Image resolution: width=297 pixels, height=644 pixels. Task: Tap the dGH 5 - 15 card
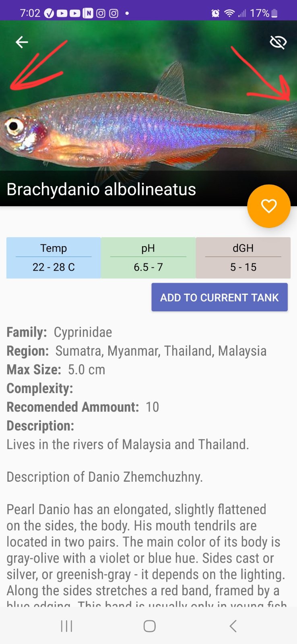point(243,258)
